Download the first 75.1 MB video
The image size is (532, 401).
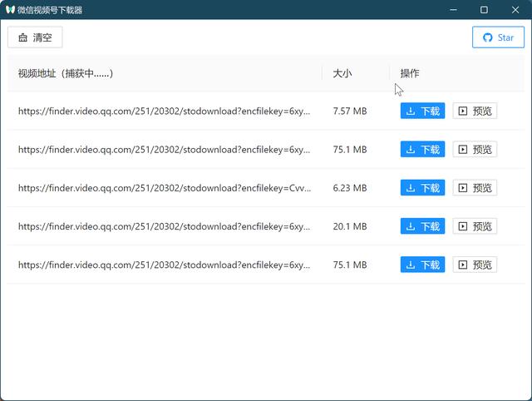tap(422, 150)
